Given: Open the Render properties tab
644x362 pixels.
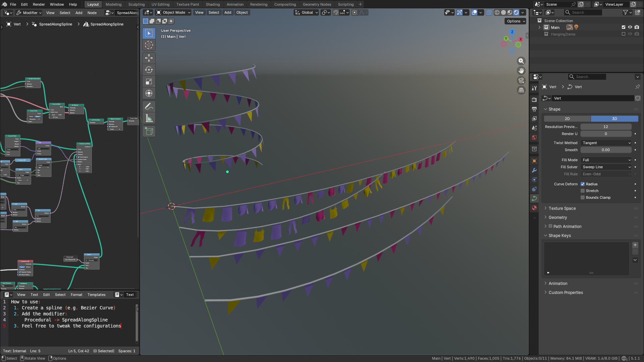Looking at the screenshot, I should (x=534, y=100).
